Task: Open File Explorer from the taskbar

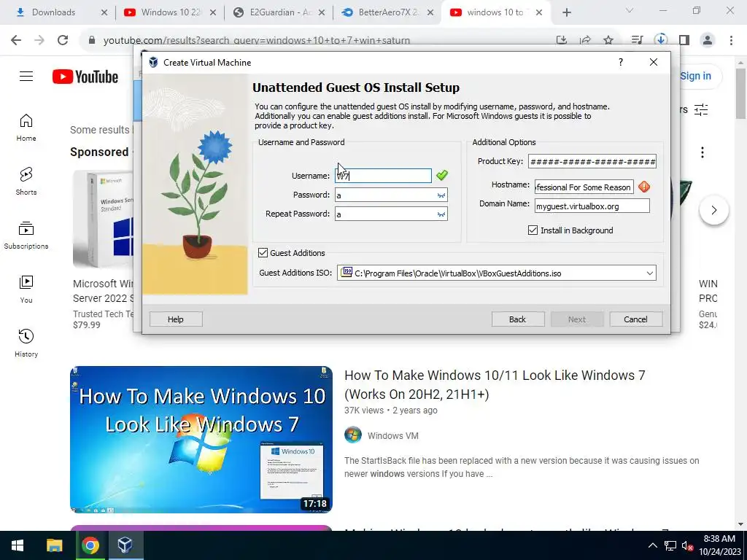Action: [54, 545]
